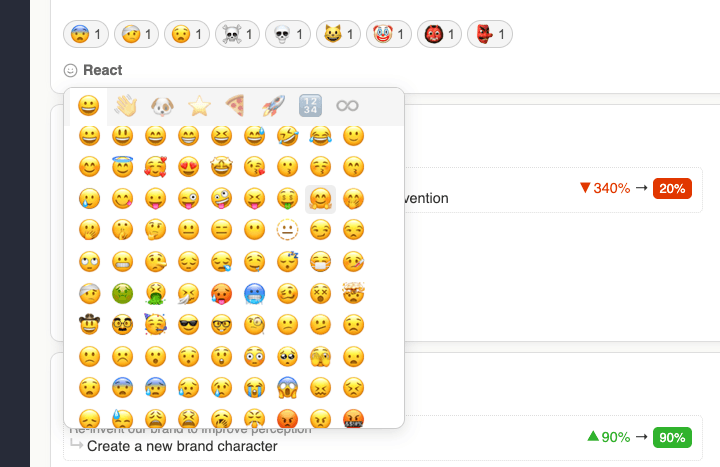Viewport: 720px width, 467px height.
Task: Choose the star category tab in picker
Action: click(198, 106)
